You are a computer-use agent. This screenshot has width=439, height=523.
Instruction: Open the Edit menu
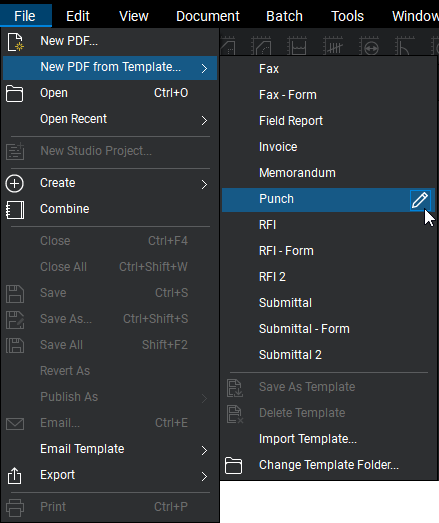tap(78, 16)
